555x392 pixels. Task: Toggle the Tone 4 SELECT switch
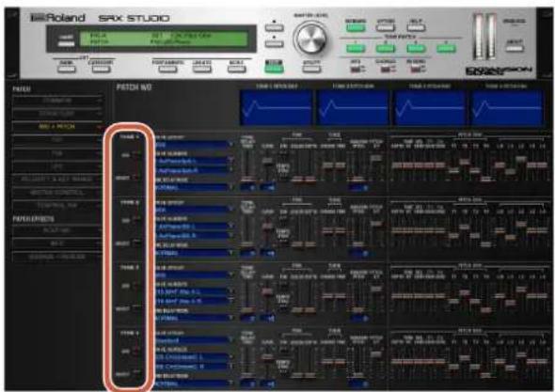[x=135, y=373]
